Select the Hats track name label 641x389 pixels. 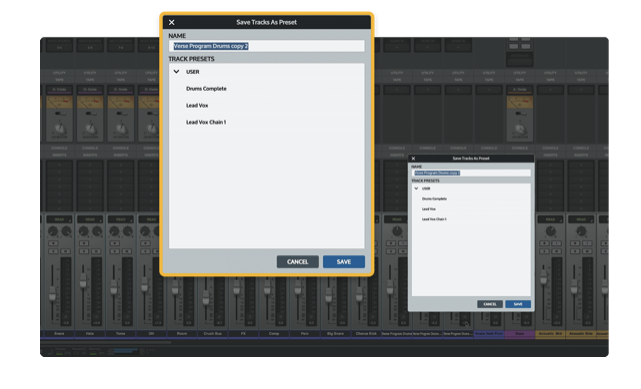click(x=90, y=334)
